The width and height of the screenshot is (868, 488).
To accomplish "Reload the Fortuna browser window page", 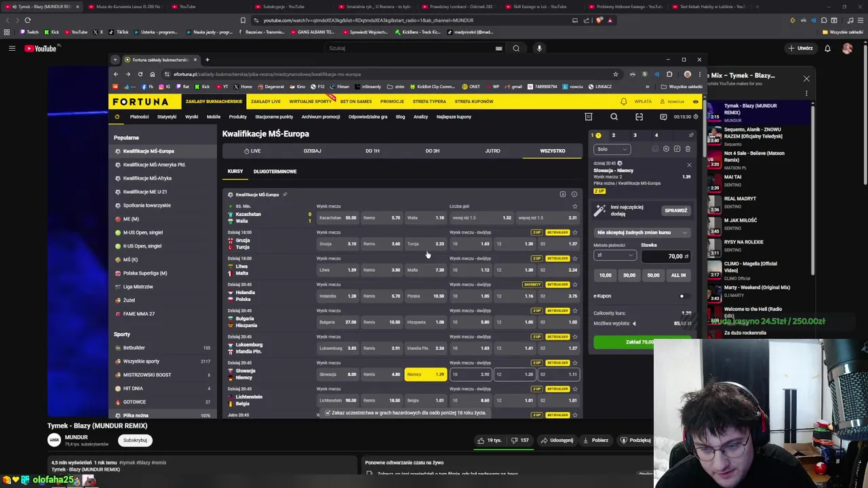I will (140, 74).
